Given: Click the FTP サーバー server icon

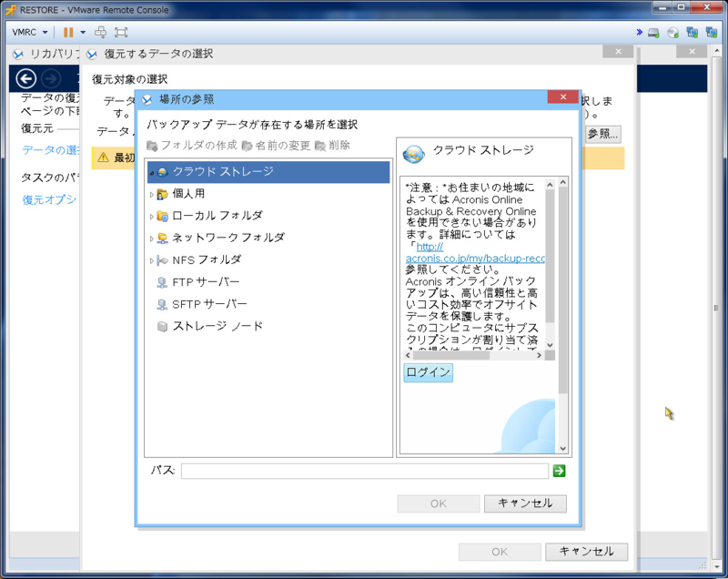Looking at the screenshot, I should [162, 282].
